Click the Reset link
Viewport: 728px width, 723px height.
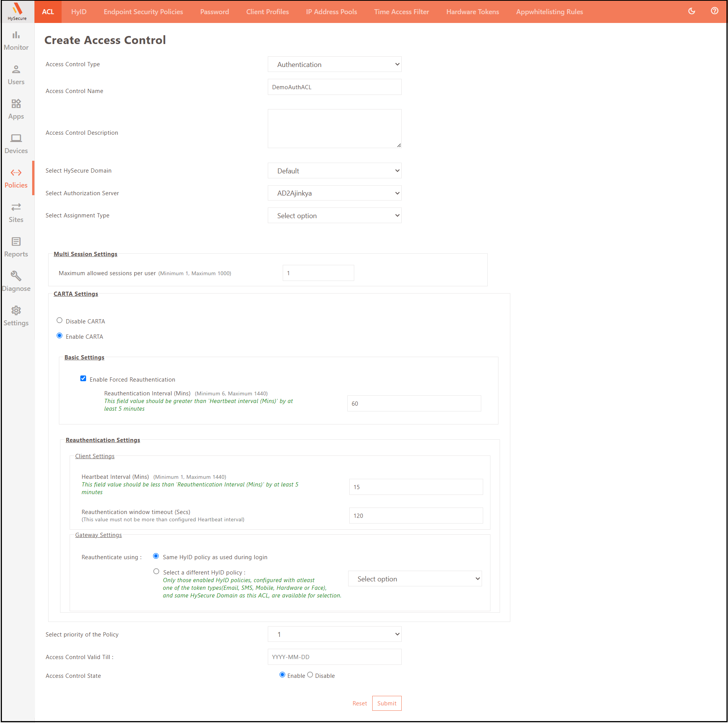pyautogui.click(x=359, y=703)
